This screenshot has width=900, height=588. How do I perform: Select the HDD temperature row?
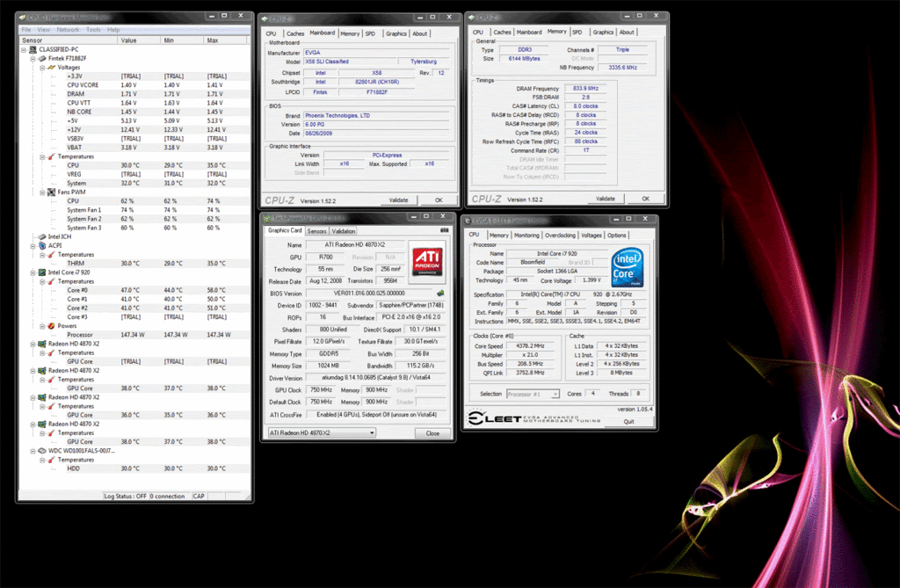(134, 468)
